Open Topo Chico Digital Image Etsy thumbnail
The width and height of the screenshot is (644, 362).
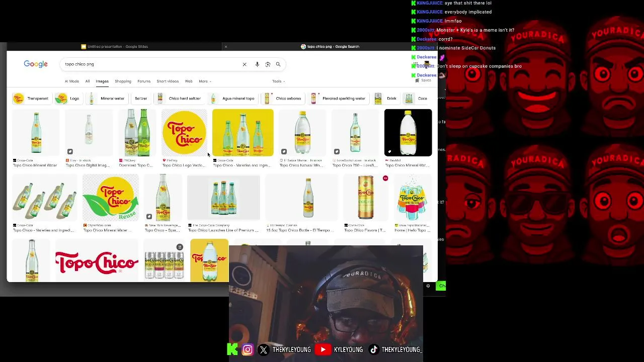(89, 133)
